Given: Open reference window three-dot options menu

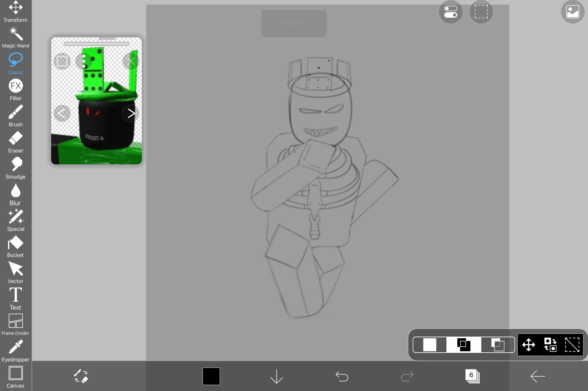Looking at the screenshot, I should coord(84,61).
